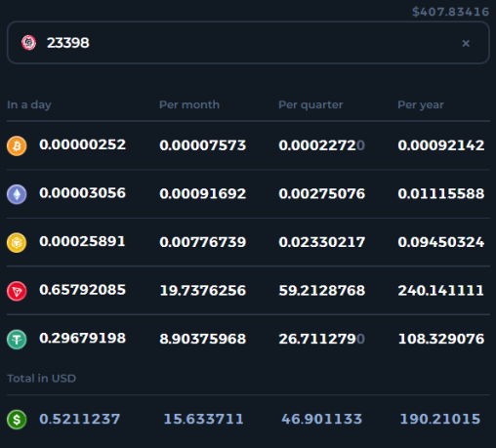Click the Ethereum coin icon

pyautogui.click(x=17, y=194)
